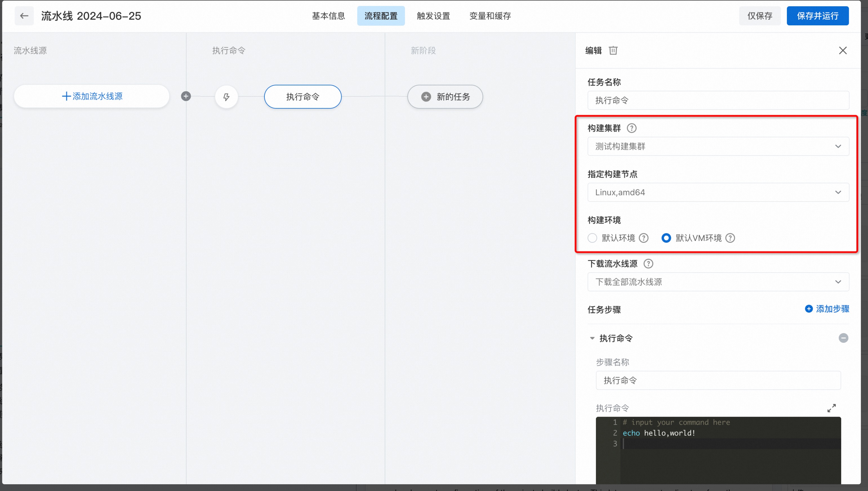Open the 测试构建集群 dropdown
This screenshot has height=491, width=868.
pos(718,146)
